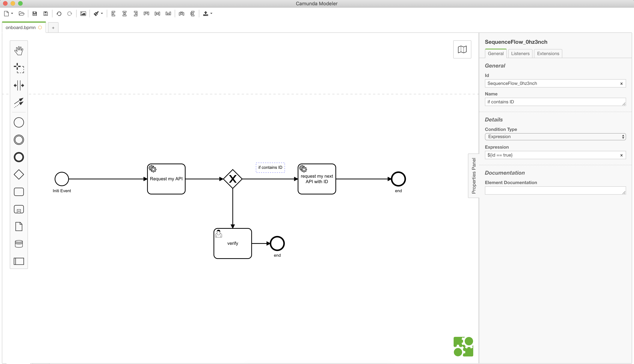This screenshot has height=364, width=634.
Task: Pick the gateway diamond from palette
Action: pos(19,174)
